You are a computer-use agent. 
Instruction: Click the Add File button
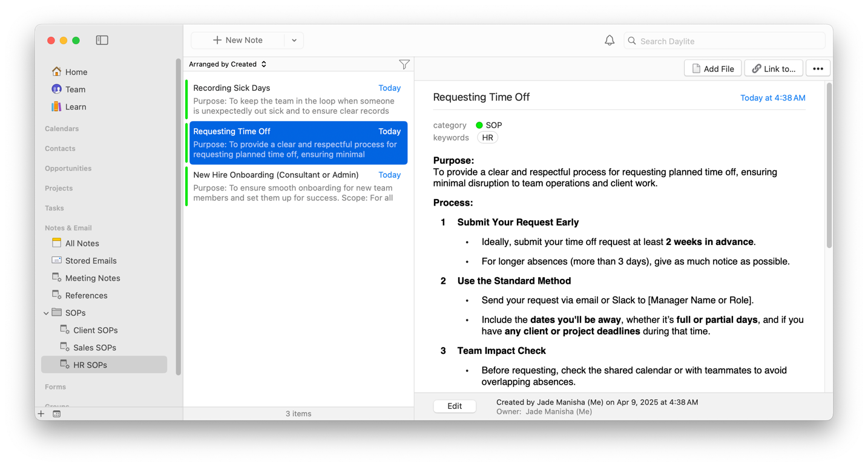[x=712, y=68]
